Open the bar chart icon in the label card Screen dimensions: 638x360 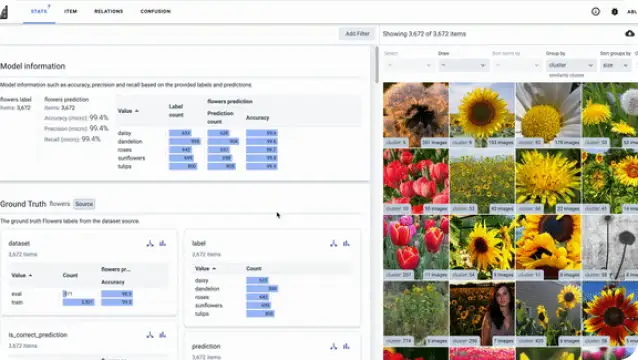pos(346,243)
